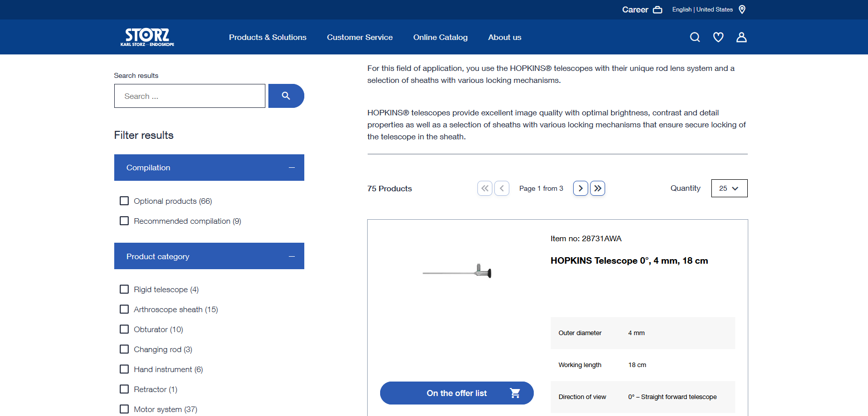Check Hand instrument (6) filter
868x416 pixels.
(x=124, y=369)
